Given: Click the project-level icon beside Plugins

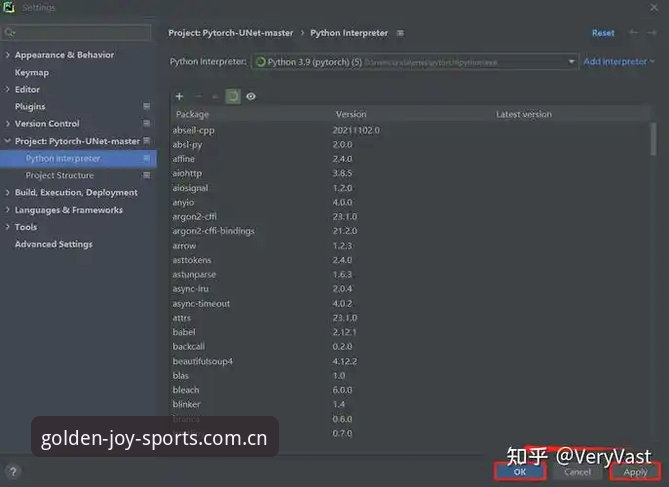Looking at the screenshot, I should (x=146, y=106).
